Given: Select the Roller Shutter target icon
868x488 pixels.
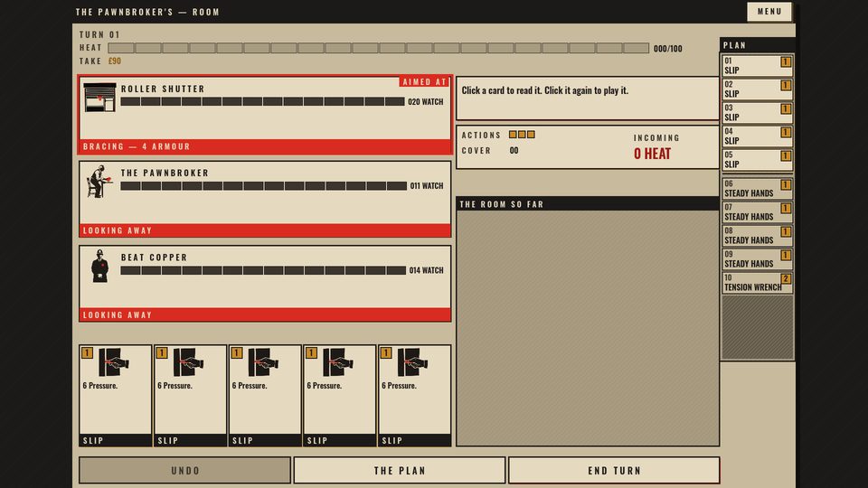Looking at the screenshot, I should [x=99, y=98].
